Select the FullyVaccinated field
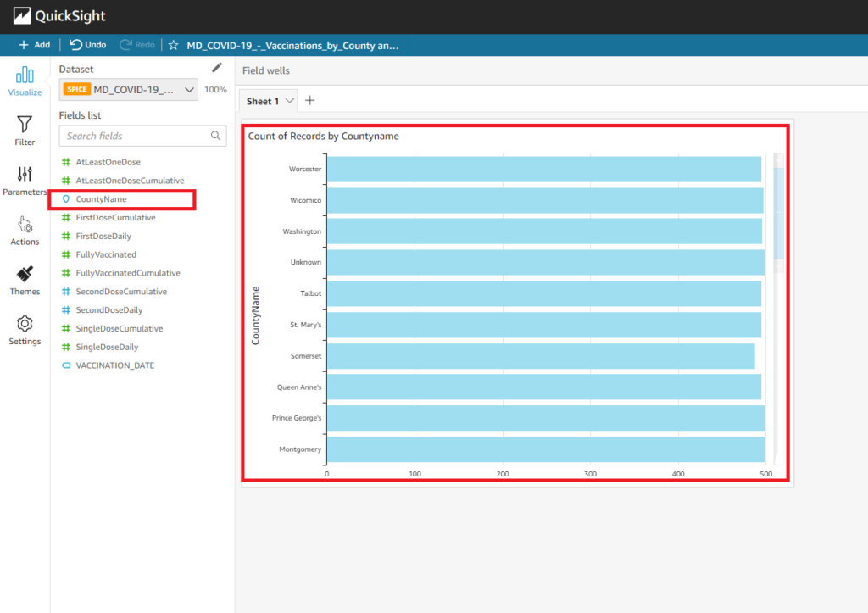The width and height of the screenshot is (868, 613). click(x=106, y=254)
